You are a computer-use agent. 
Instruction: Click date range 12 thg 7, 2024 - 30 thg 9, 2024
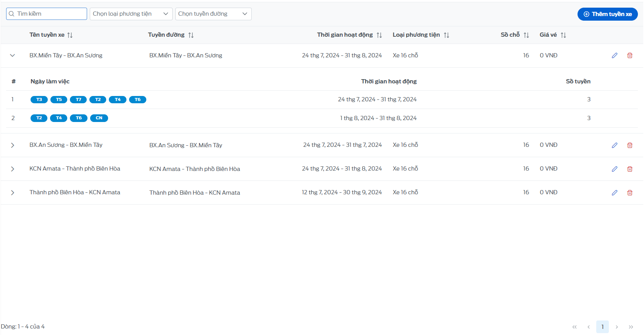coord(342,192)
